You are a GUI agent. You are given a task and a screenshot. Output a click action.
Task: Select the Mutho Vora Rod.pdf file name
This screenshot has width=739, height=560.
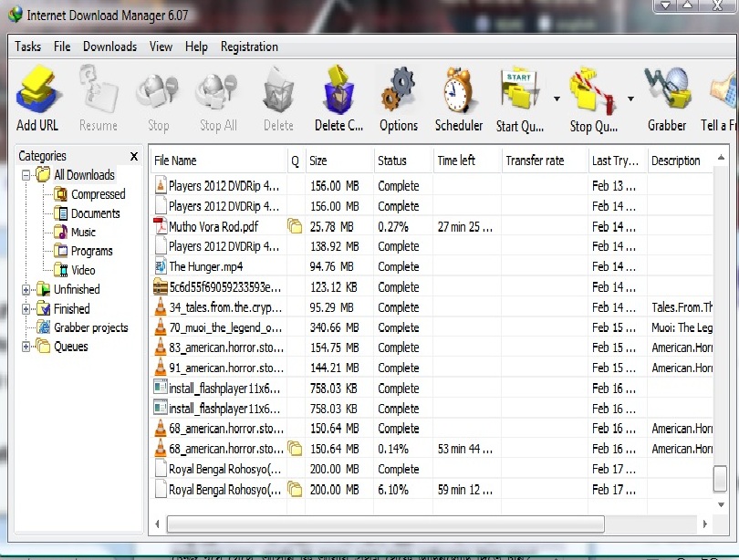pos(213,226)
